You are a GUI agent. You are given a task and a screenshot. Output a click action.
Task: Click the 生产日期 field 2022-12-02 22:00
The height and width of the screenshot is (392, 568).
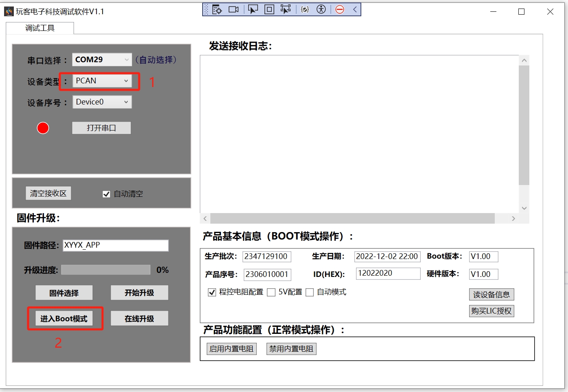pos(387,257)
